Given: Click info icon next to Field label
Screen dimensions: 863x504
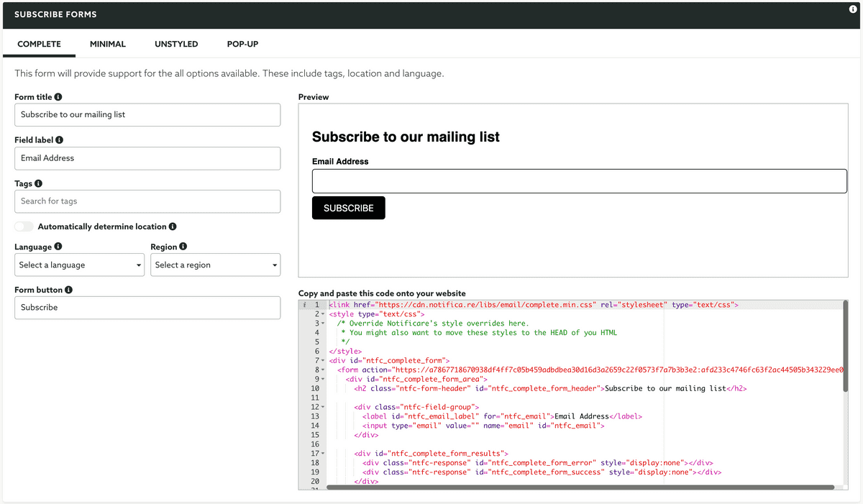Looking at the screenshot, I should click(59, 140).
